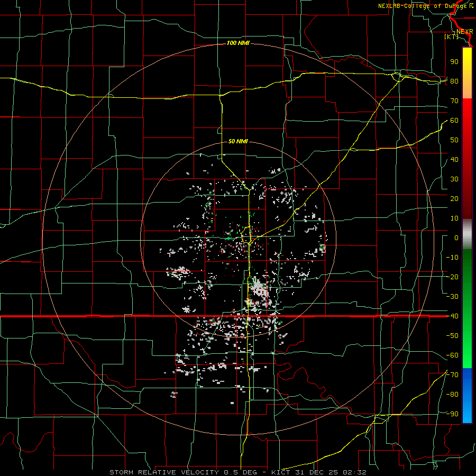476x476 pixels.
Task: Click the -60 knot scale label
Action: tap(452, 355)
